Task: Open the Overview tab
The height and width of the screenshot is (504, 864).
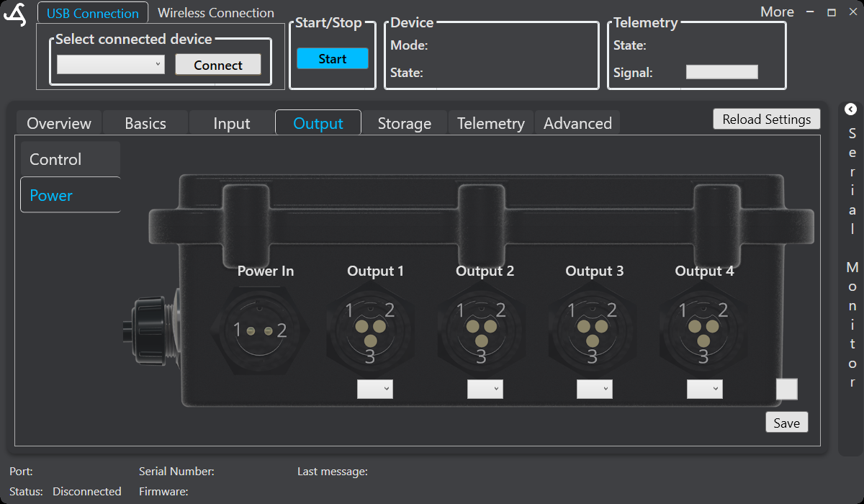Action: pos(59,123)
